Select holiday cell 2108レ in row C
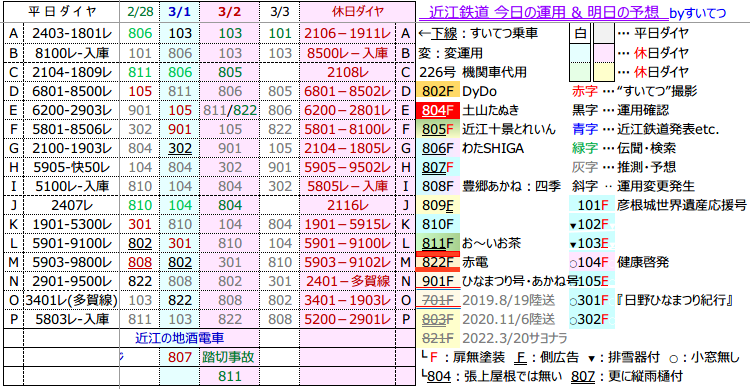Screen dimensions: 750x389 [x=348, y=72]
